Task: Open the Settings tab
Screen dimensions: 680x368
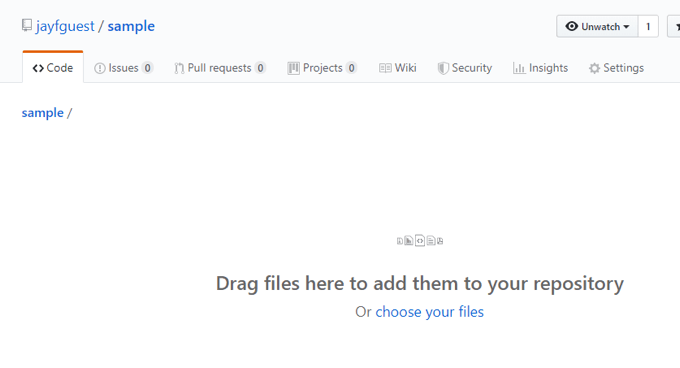Action: tap(616, 68)
